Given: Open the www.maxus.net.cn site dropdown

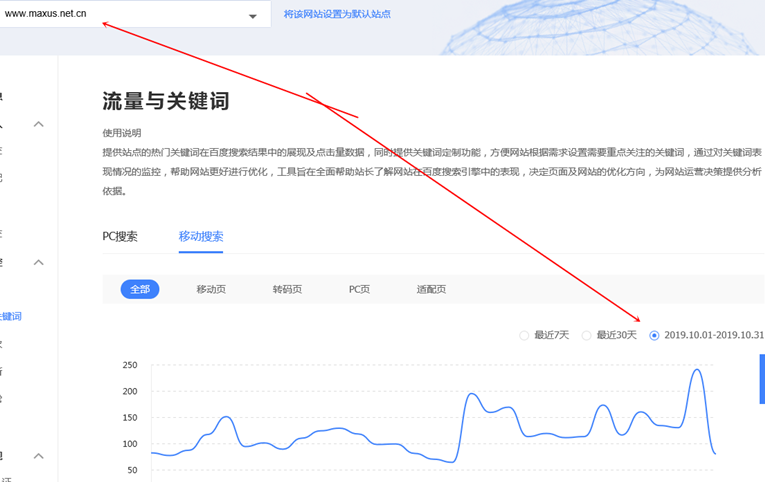Looking at the screenshot, I should click(x=133, y=14).
